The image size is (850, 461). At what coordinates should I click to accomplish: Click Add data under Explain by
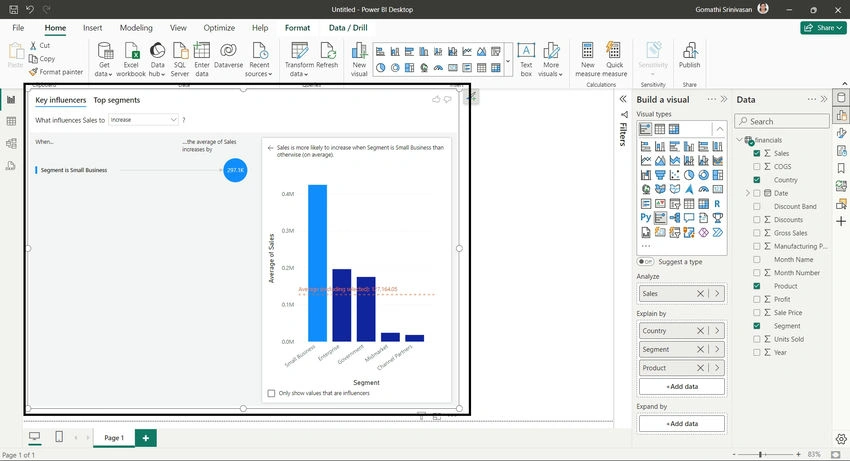(682, 387)
